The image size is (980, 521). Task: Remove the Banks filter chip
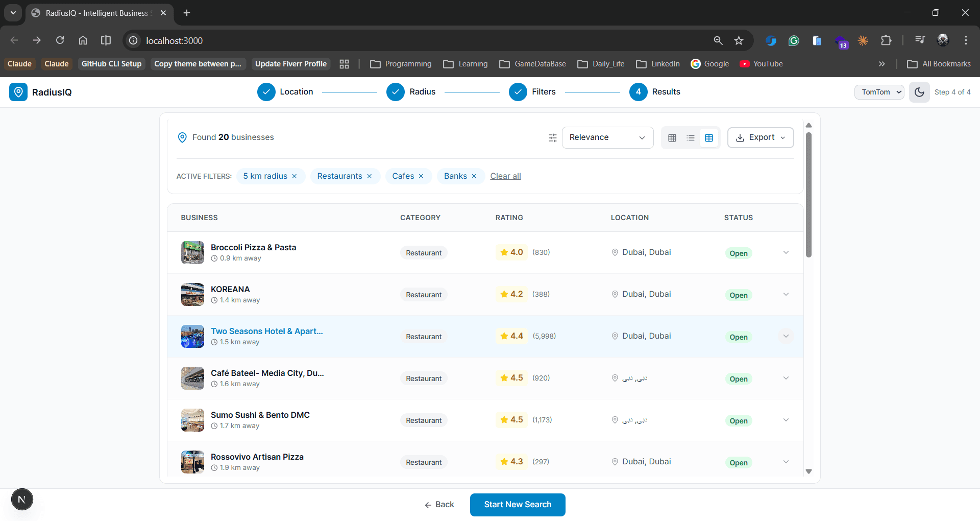474,176
